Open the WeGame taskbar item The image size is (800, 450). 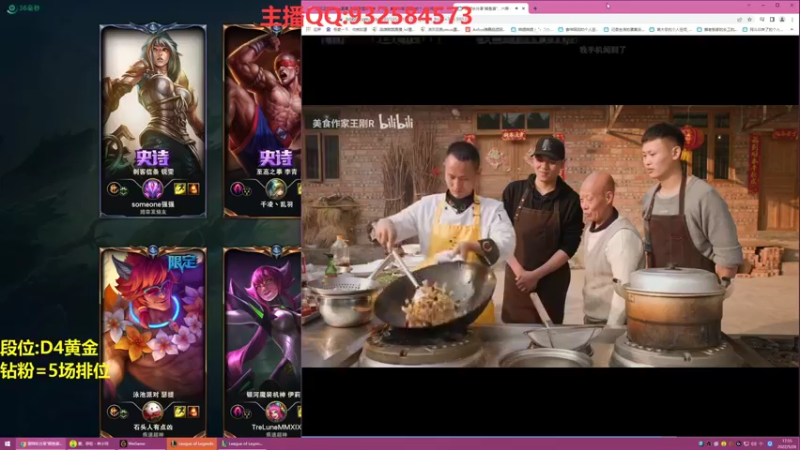point(142,444)
